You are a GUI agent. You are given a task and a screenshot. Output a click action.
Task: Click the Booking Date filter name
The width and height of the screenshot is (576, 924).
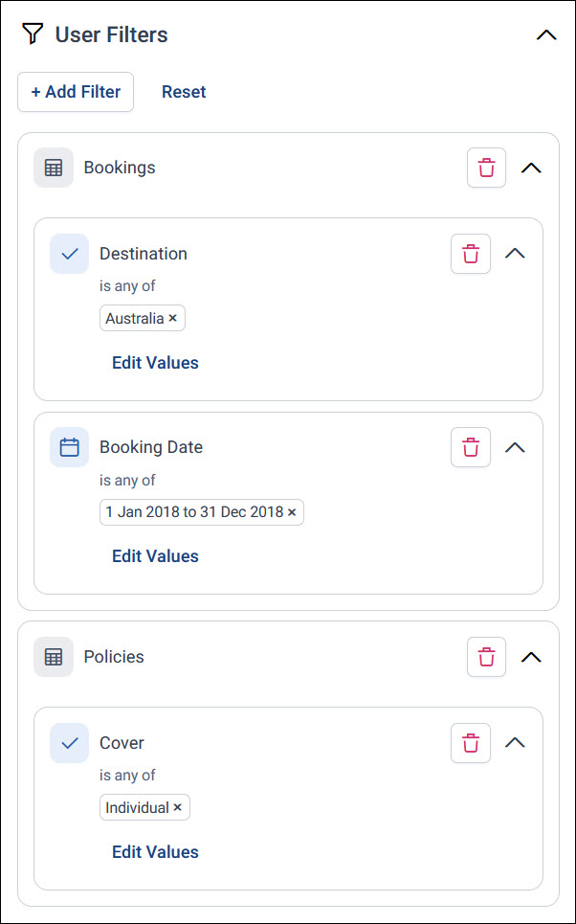151,447
